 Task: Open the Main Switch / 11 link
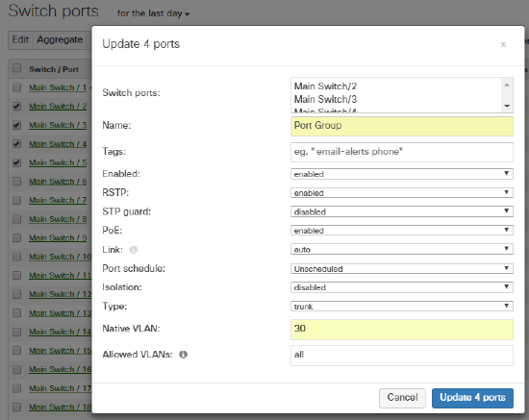coord(60,276)
